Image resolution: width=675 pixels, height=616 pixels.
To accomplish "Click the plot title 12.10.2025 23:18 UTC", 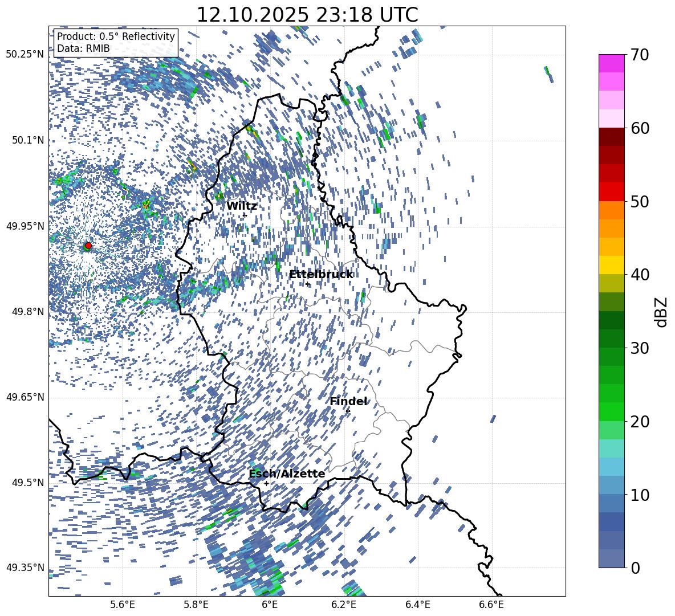I will [x=307, y=15].
